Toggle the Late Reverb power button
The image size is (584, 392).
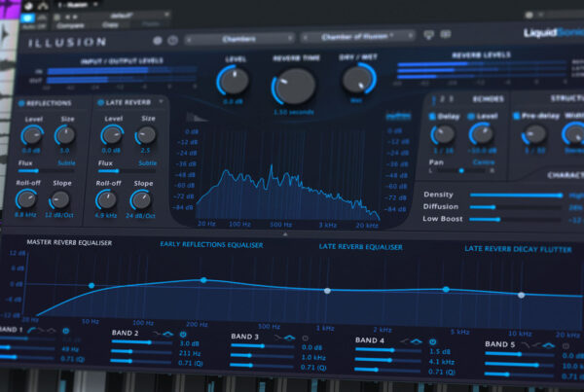[100, 102]
